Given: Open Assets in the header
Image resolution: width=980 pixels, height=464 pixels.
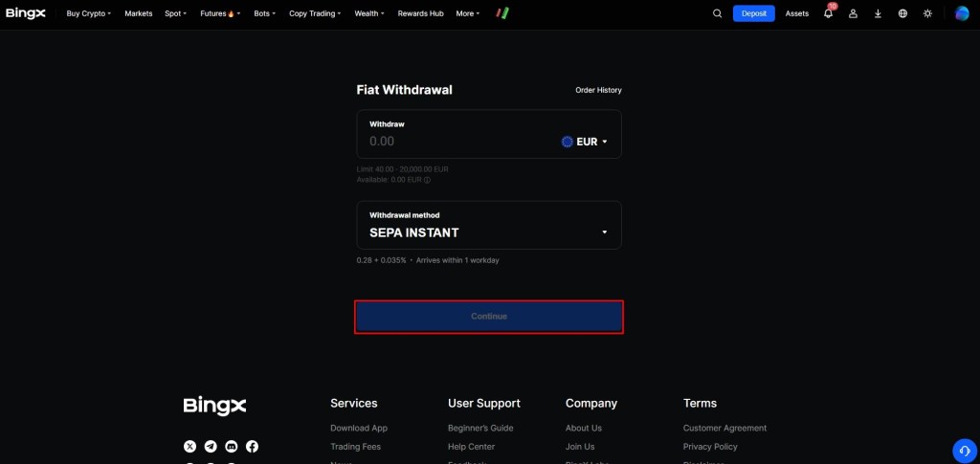Looking at the screenshot, I should pos(797,13).
